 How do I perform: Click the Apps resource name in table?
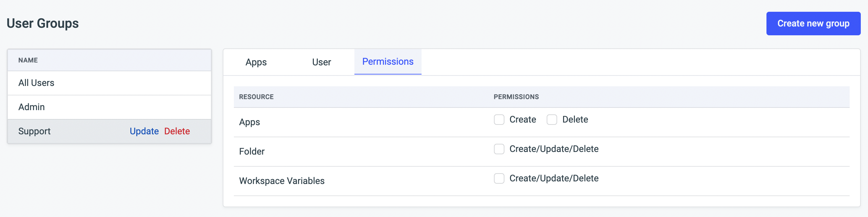click(249, 122)
